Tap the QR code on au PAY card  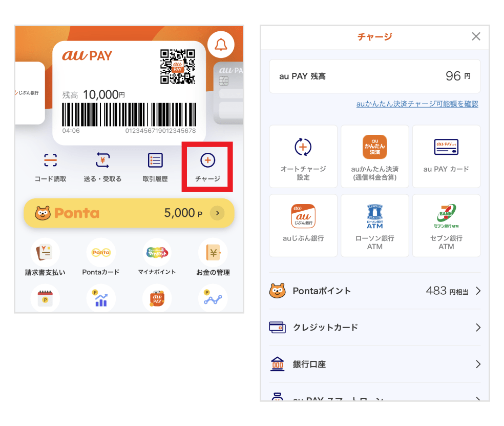178,67
